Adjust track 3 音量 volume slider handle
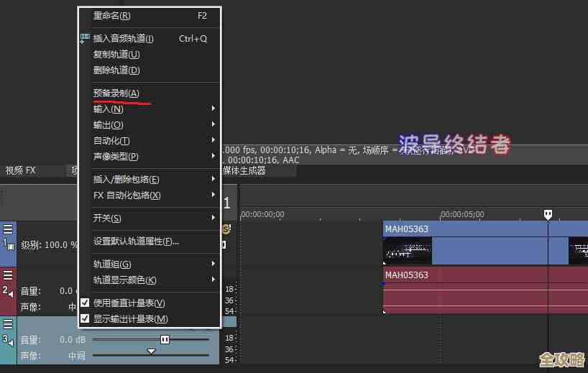This screenshot has height=373, width=588. tap(165, 340)
